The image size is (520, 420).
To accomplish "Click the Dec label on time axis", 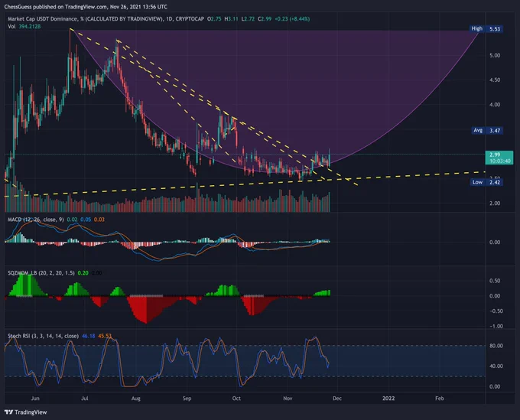I will coord(337,398).
